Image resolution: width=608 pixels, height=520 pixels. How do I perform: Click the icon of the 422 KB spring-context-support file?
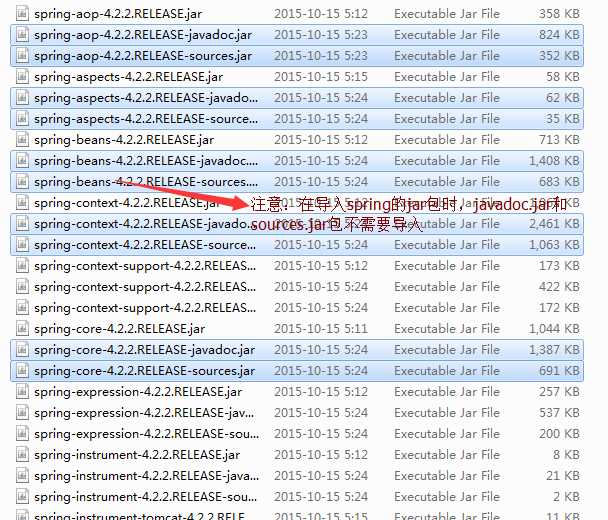22,287
